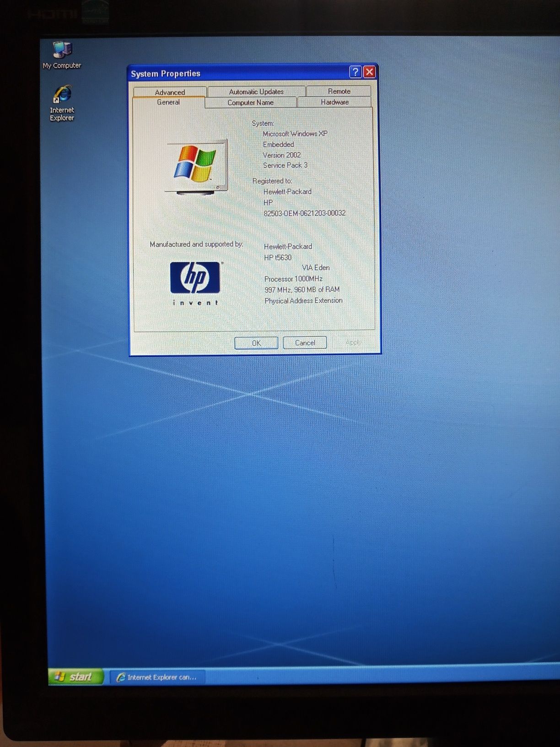Click the 'Registered to:' label
This screenshot has height=747, width=560.
click(x=272, y=181)
